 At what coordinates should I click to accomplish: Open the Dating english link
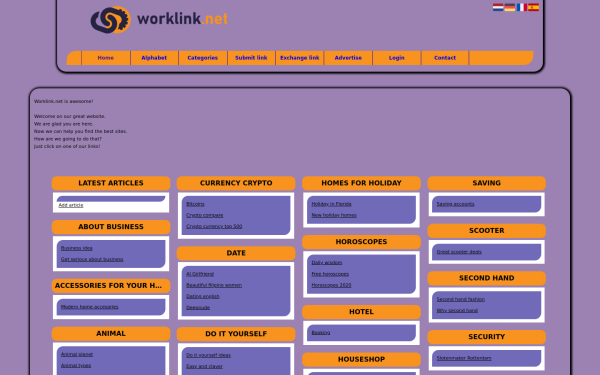(x=203, y=297)
